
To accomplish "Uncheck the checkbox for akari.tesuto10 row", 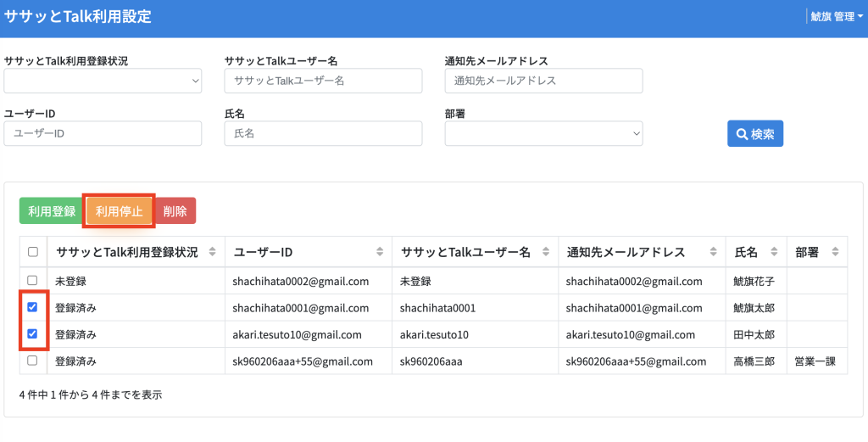I will (33, 333).
